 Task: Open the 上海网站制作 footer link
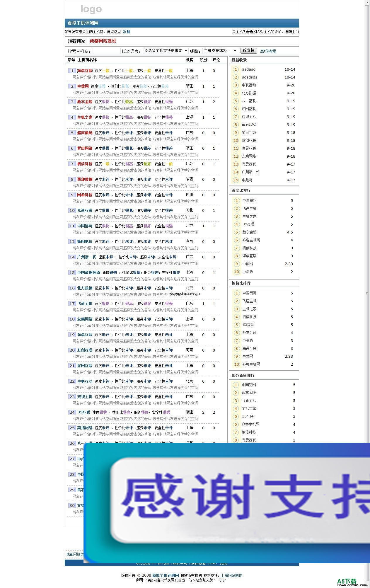tap(231, 575)
